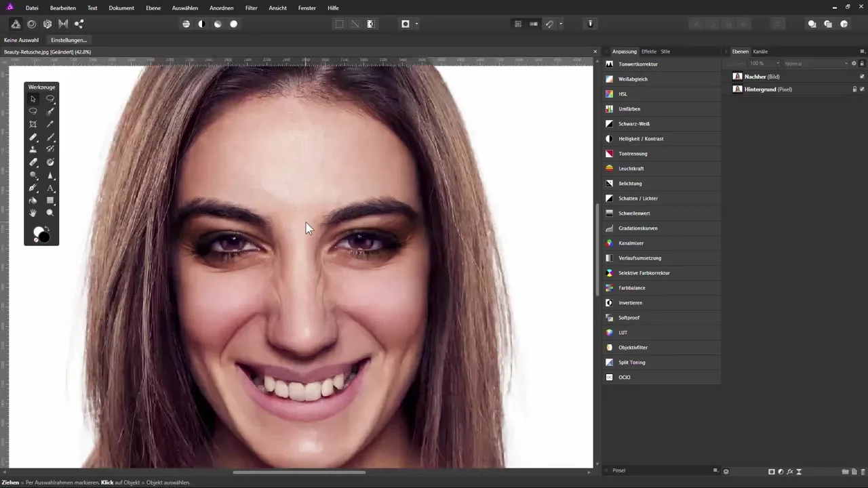868x488 pixels.
Task: Open the Datei menu
Action: [32, 8]
